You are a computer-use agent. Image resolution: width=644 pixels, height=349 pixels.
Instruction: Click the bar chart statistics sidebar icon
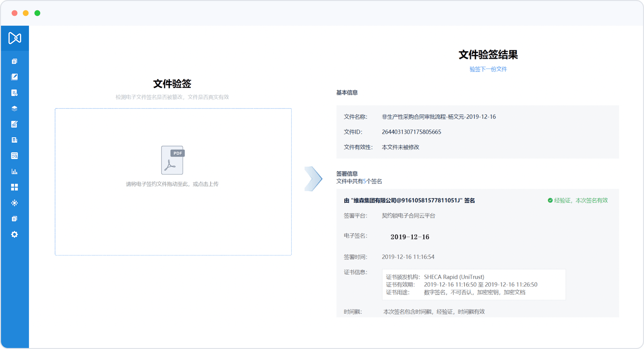point(14,171)
